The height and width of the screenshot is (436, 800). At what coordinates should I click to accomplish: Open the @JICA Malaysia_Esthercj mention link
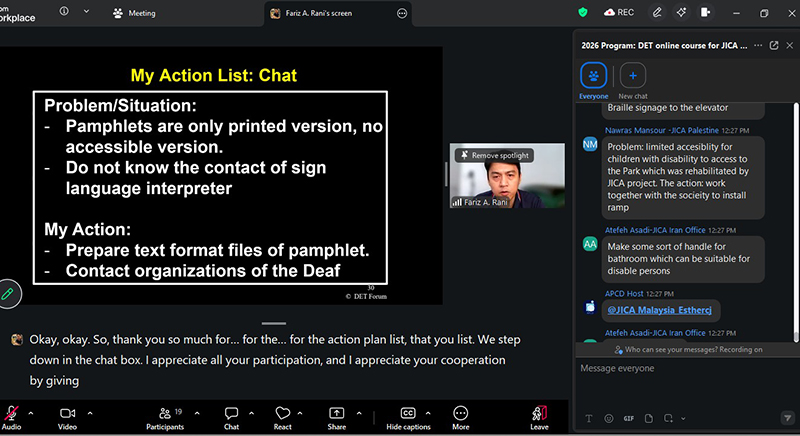click(x=659, y=310)
